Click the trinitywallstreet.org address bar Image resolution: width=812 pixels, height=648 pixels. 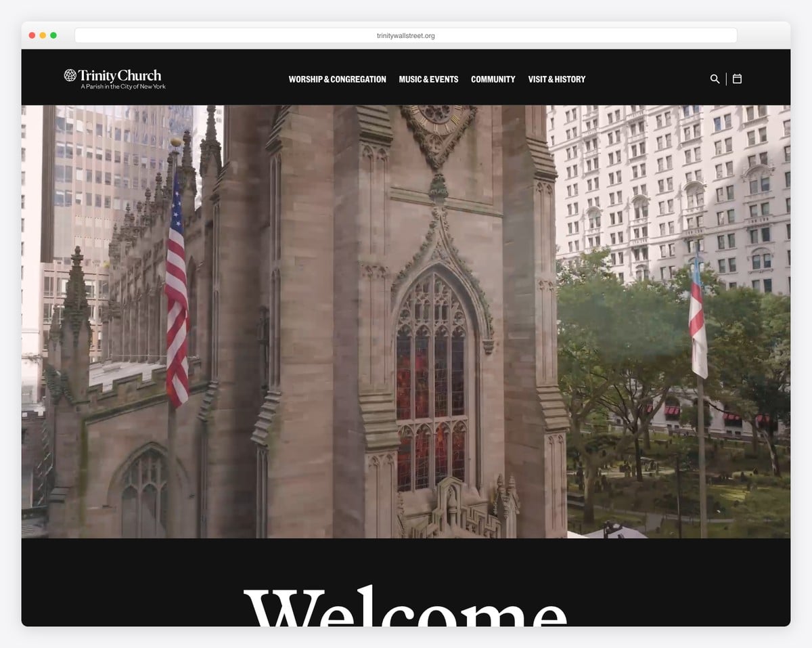pos(406,35)
